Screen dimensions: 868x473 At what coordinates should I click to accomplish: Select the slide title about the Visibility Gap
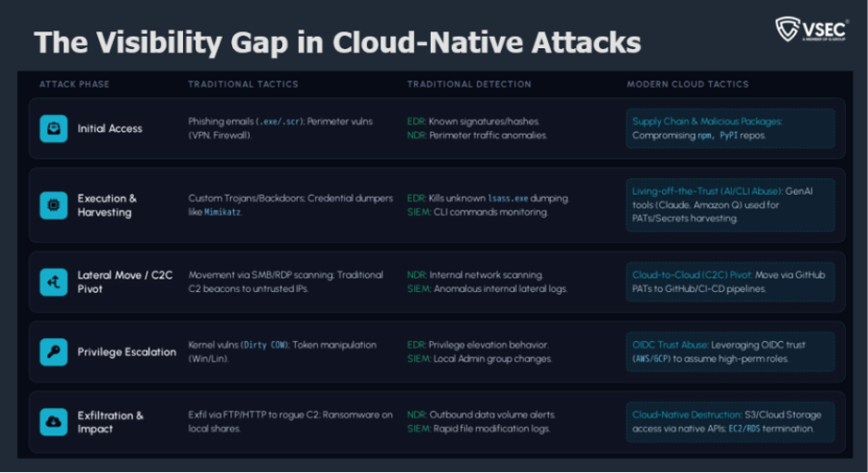337,42
